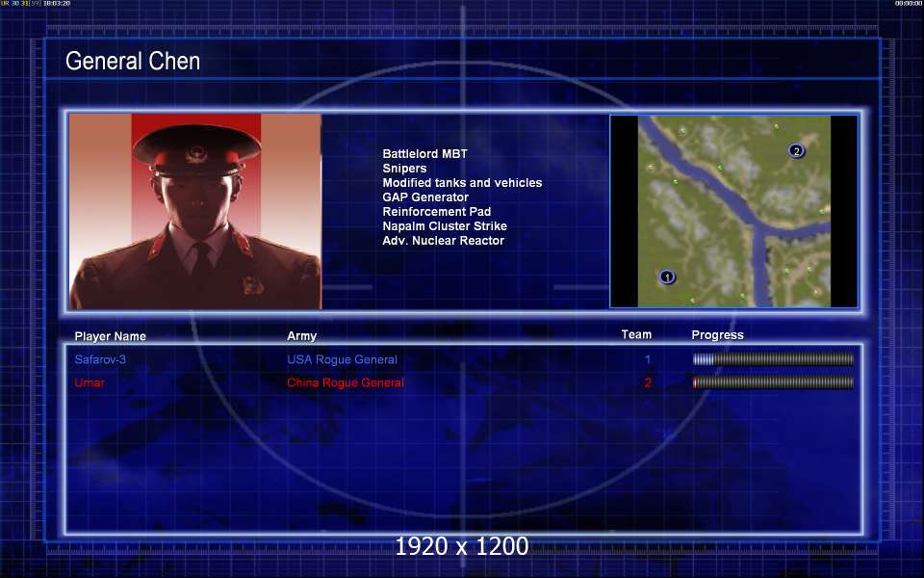Click player name 'Umar'

pyautogui.click(x=90, y=382)
